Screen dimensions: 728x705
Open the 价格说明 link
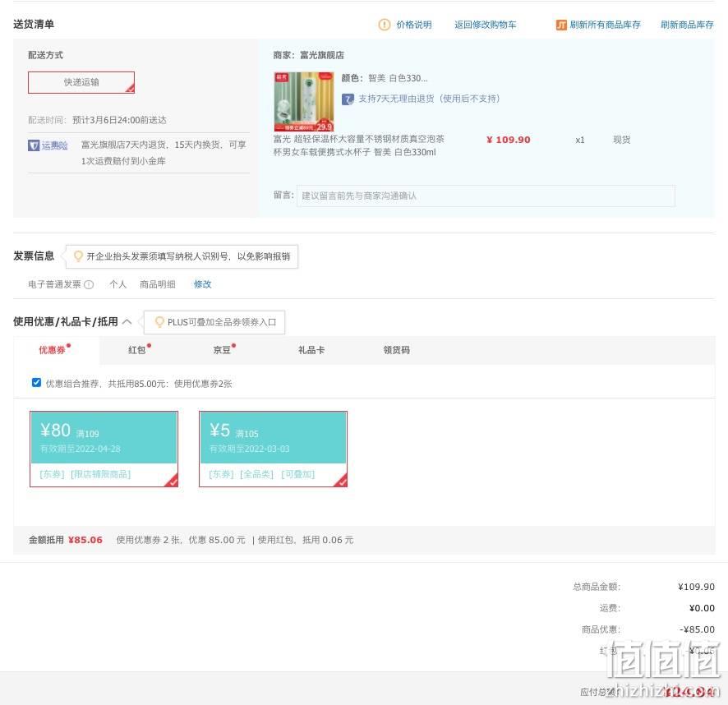(414, 25)
